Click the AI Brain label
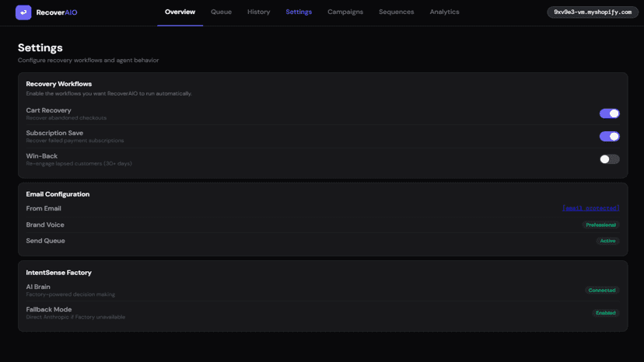644x362 pixels. tap(38, 287)
